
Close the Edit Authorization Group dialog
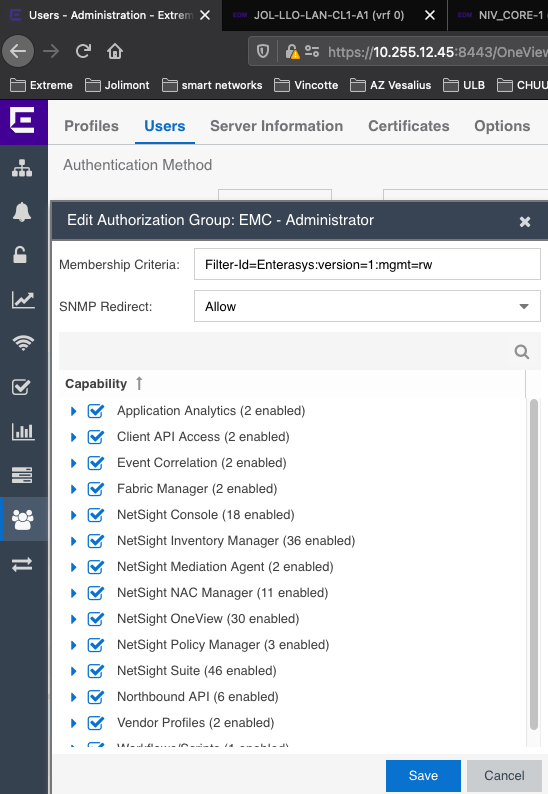(x=525, y=221)
